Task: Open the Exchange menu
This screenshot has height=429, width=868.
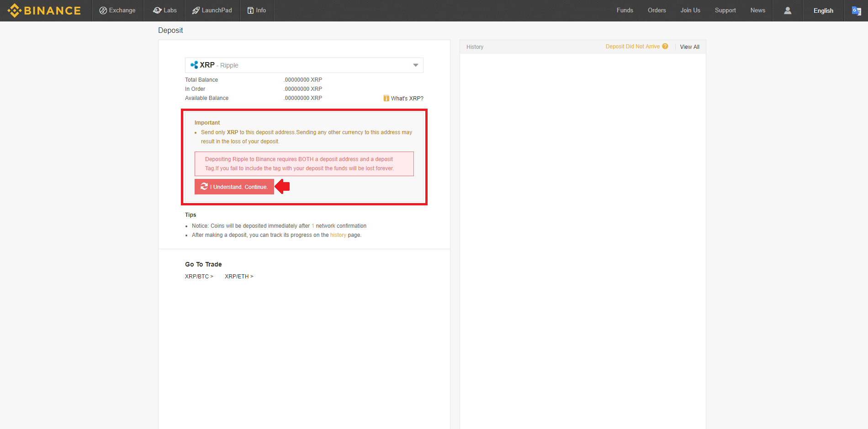Action: (117, 10)
